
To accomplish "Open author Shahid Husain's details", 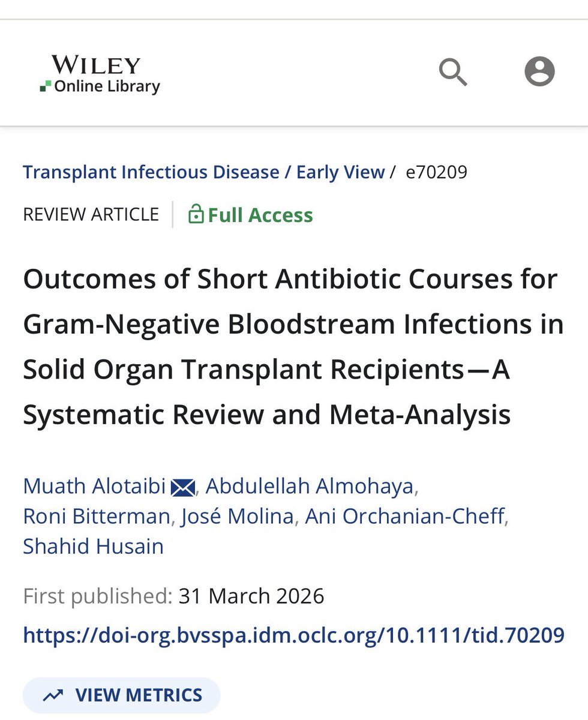I will (x=93, y=547).
